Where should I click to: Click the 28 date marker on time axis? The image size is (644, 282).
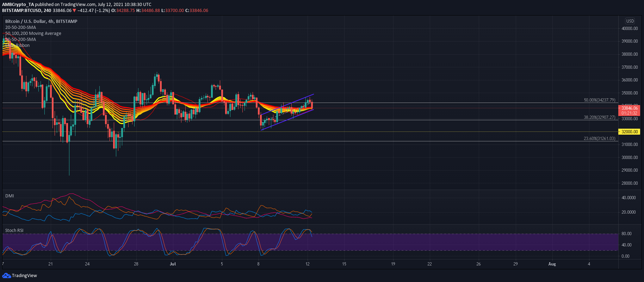pyautogui.click(x=136, y=264)
